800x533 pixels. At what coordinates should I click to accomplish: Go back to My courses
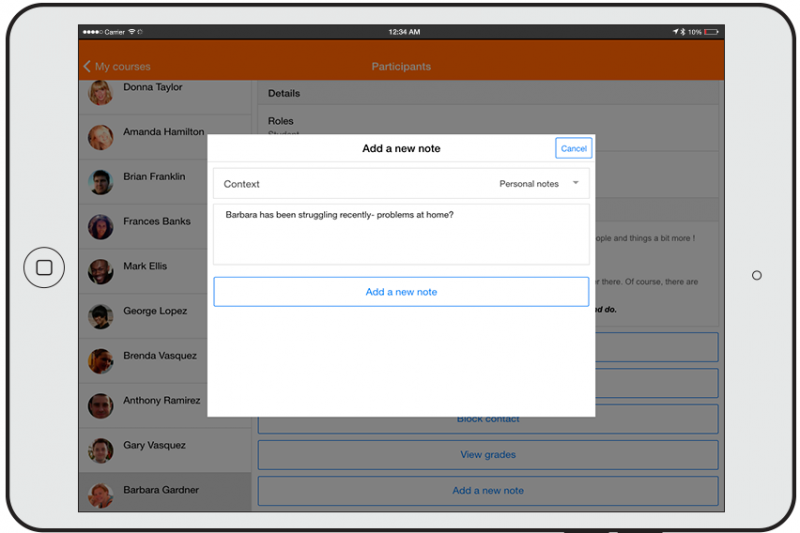tap(117, 66)
